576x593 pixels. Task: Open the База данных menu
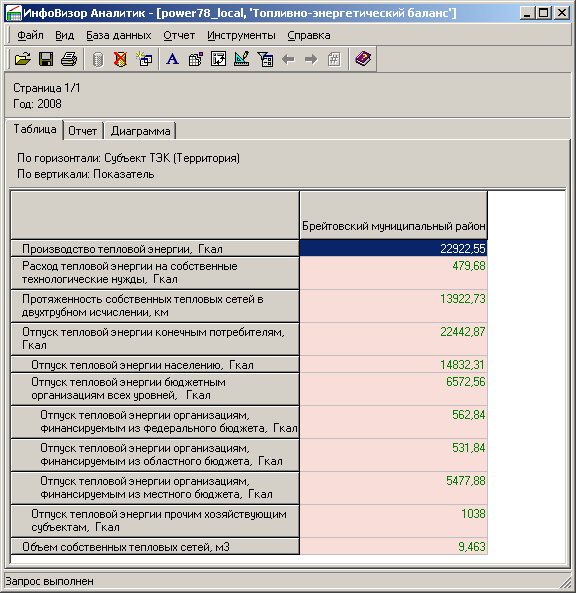click(x=119, y=35)
